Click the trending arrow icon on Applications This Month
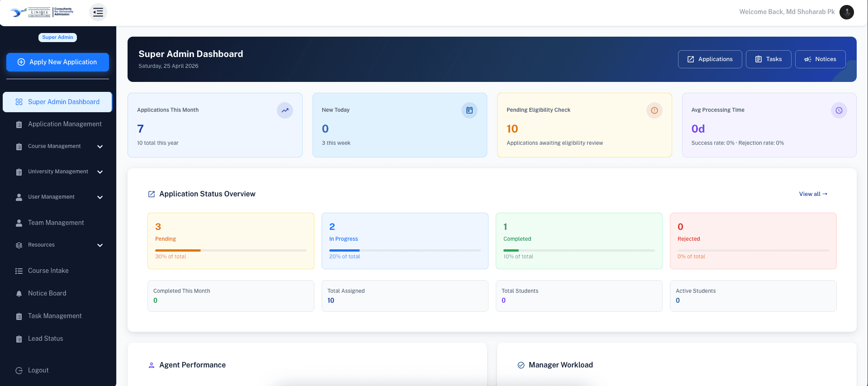The width and height of the screenshot is (868, 386). tap(285, 110)
